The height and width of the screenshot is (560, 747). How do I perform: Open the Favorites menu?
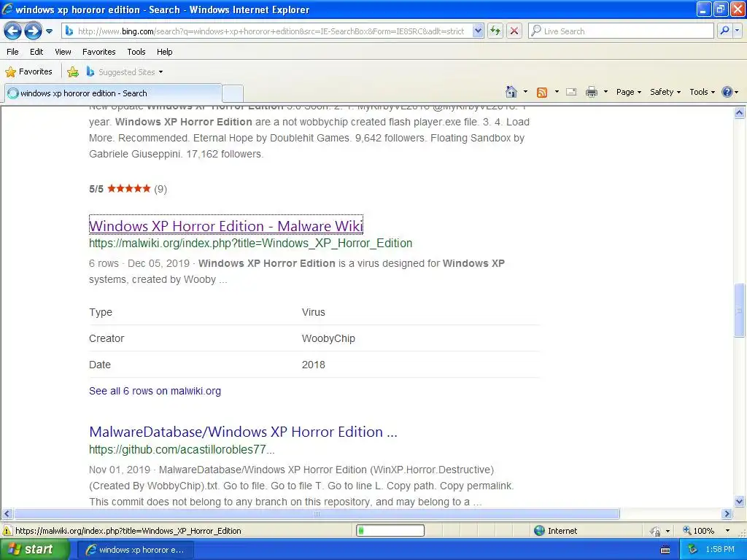coord(99,52)
